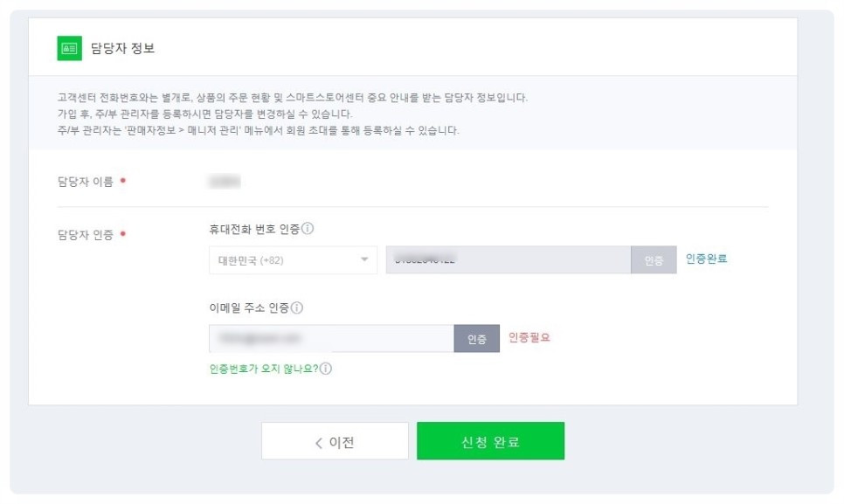The image size is (844, 504).
Task: Click the 인증완료 status text
Action: [706, 259]
